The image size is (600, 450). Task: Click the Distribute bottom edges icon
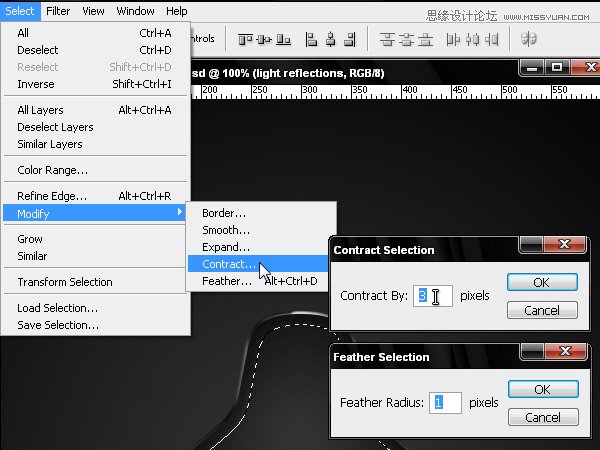[425, 39]
